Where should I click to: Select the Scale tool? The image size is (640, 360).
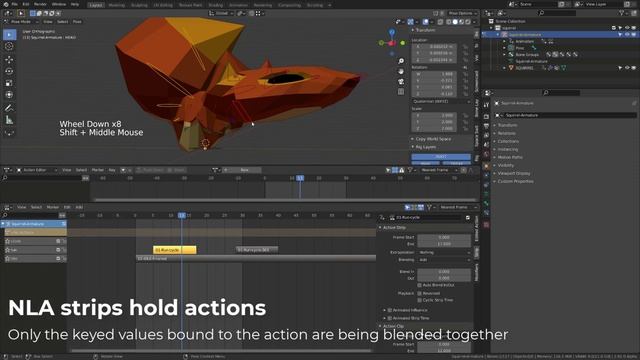coord(9,83)
